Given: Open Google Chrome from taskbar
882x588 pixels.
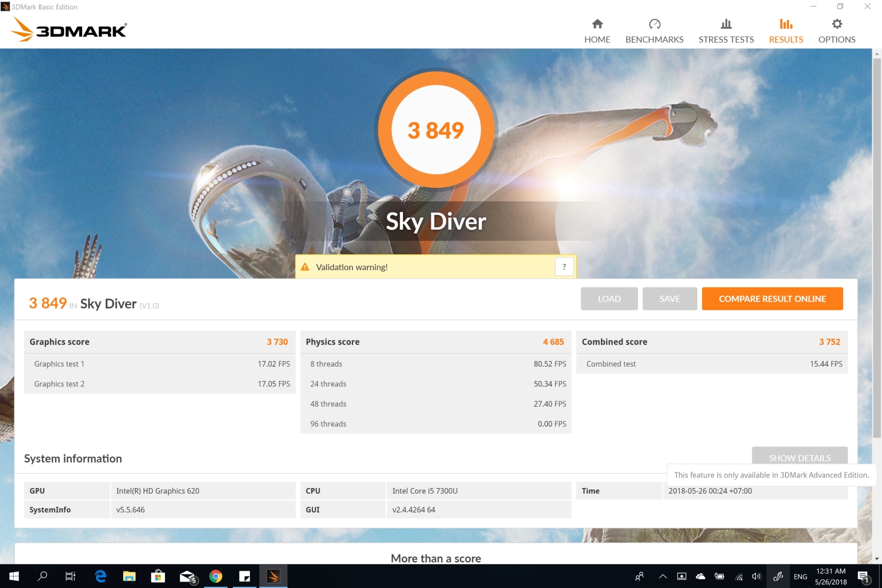Looking at the screenshot, I should tap(216, 576).
